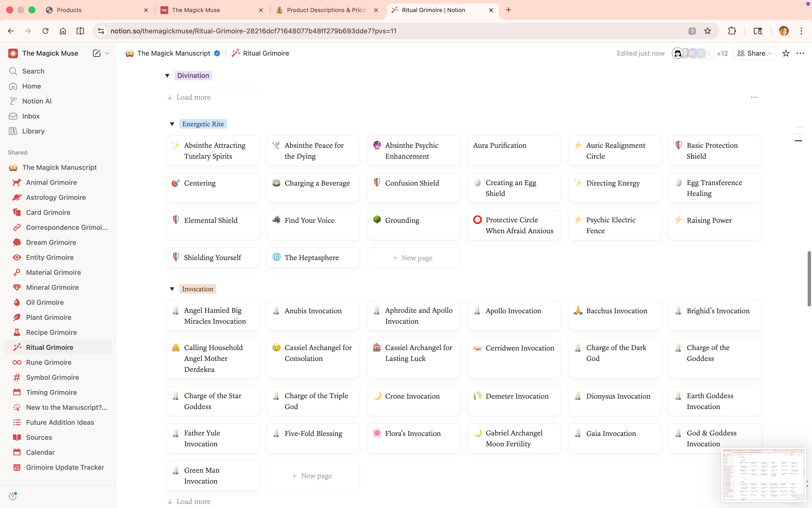Click the browser back arrow

coord(11,31)
